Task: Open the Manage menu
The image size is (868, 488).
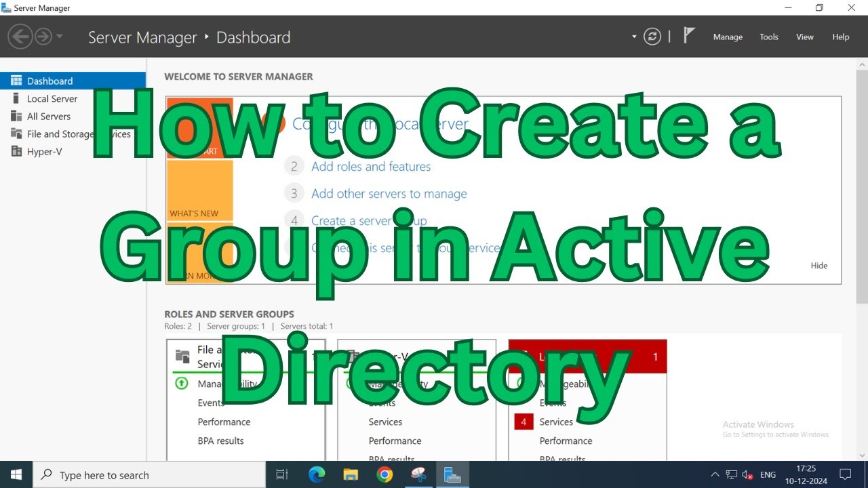Action: pos(728,37)
